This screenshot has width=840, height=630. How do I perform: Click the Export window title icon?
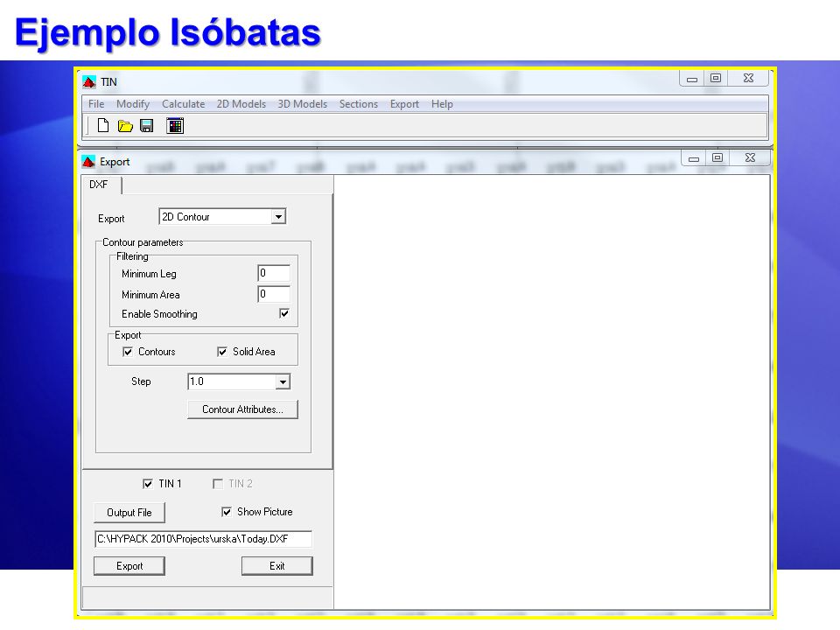88,162
